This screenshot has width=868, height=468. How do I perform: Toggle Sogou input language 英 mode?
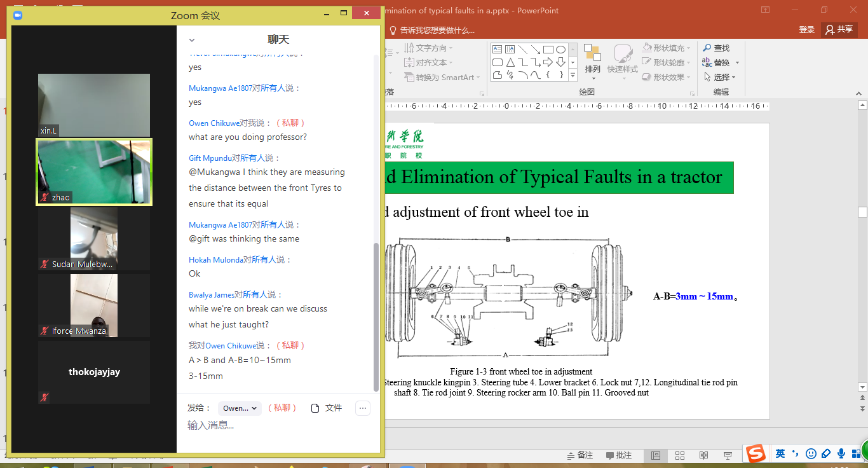(780, 453)
